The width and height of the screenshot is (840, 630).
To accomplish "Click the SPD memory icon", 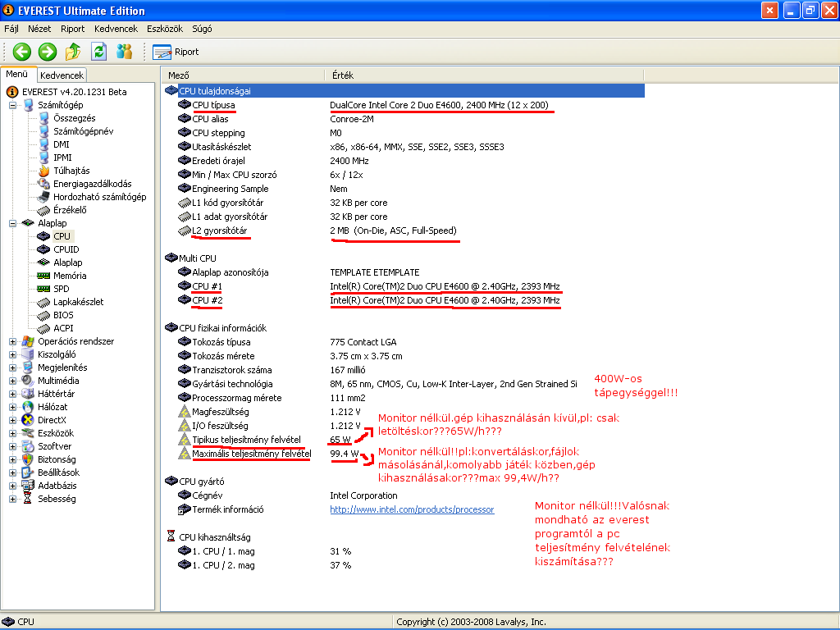I will 44,289.
